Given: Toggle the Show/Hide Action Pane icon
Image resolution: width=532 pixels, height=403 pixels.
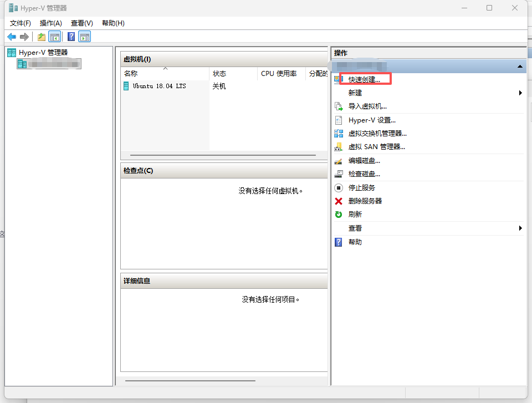Looking at the screenshot, I should pos(84,37).
